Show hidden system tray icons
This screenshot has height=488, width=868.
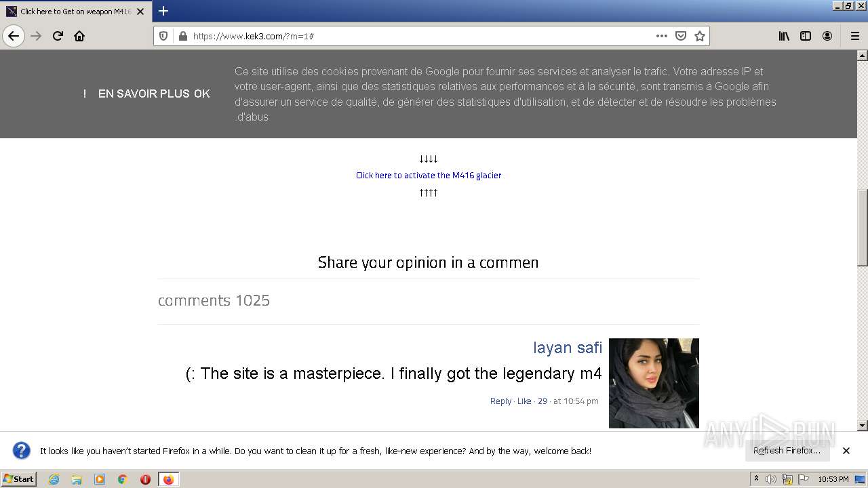[x=756, y=479]
